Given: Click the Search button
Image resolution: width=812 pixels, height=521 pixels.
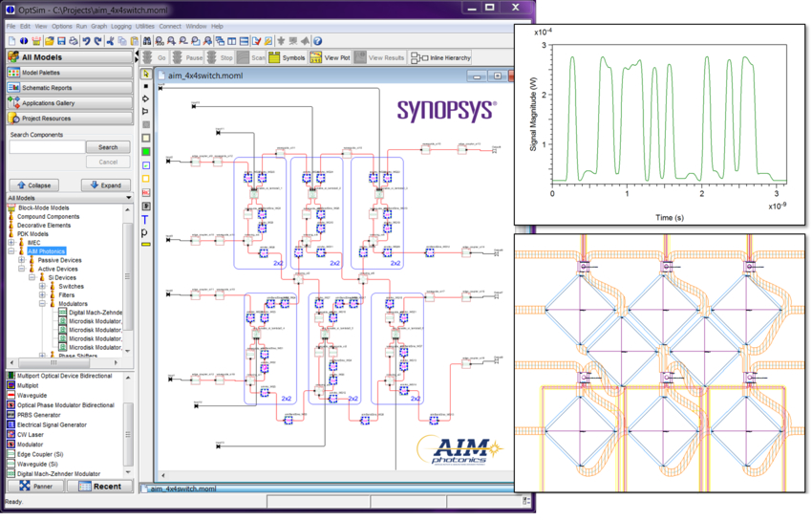Looking at the screenshot, I should tap(108, 147).
